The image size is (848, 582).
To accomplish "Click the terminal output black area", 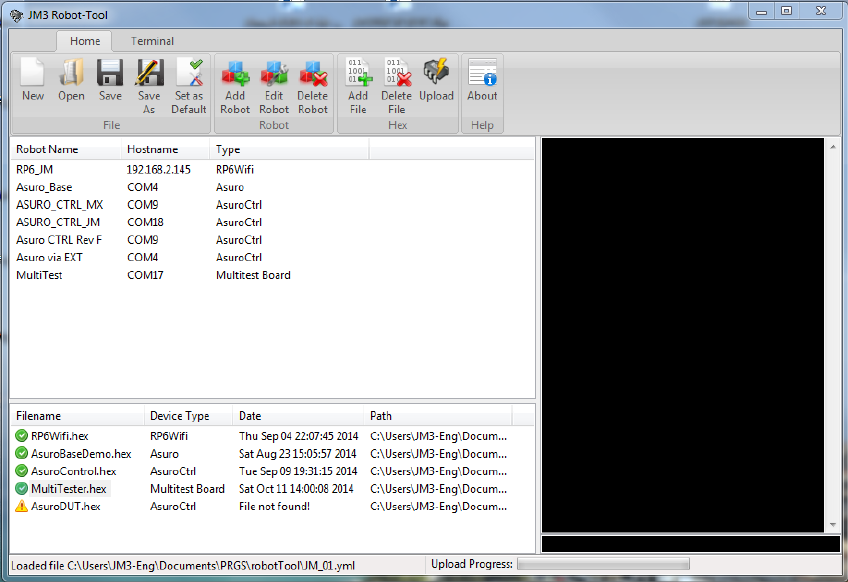I will (x=683, y=335).
